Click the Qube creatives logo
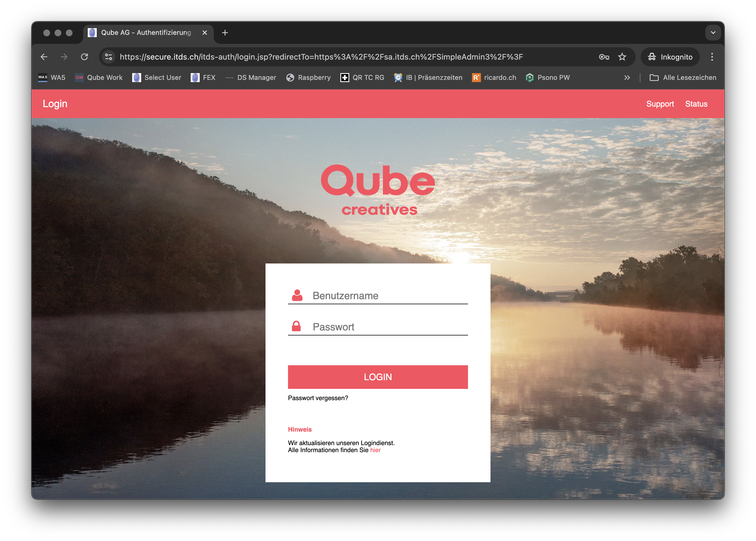 (x=378, y=190)
